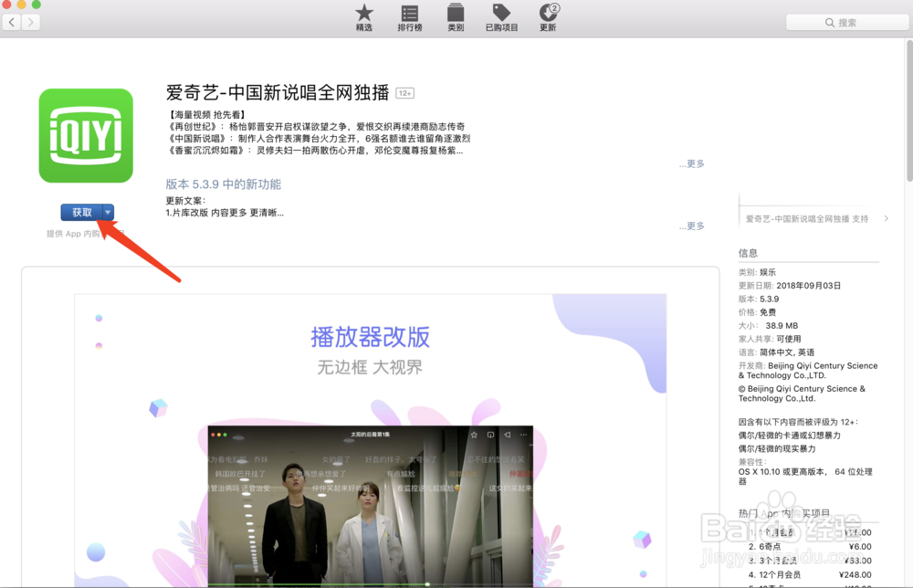Viewport: 913px width, 588px height.
Task: Go forward with the right arrow button
Action: [31, 23]
